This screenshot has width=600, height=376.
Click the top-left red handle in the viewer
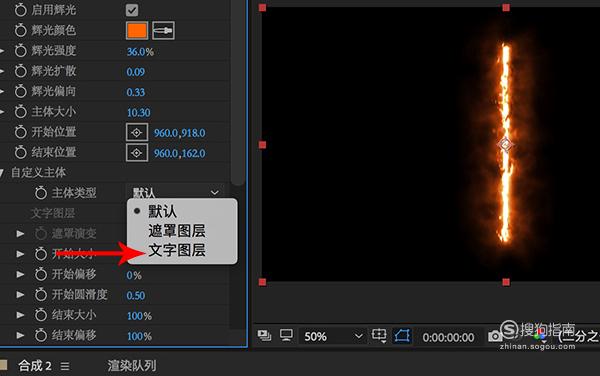pyautogui.click(x=262, y=8)
